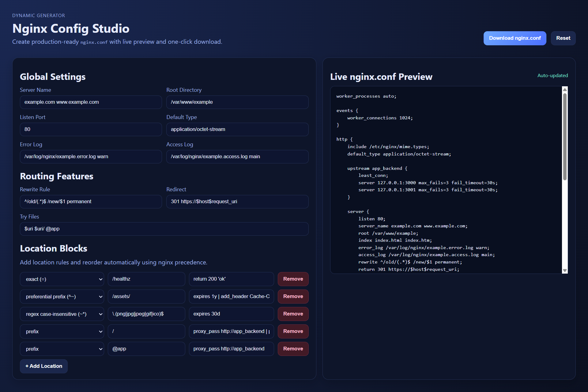
Task: Click the Auto-updated status label
Action: click(x=553, y=76)
